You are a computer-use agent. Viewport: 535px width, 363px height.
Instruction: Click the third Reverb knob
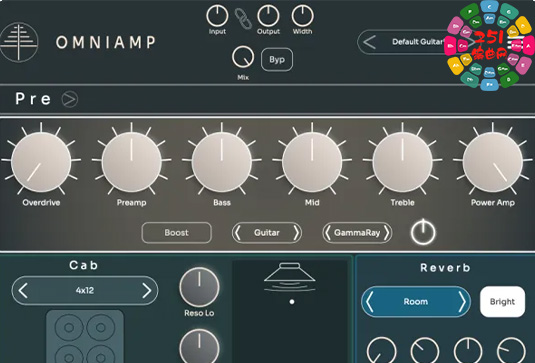click(x=468, y=351)
